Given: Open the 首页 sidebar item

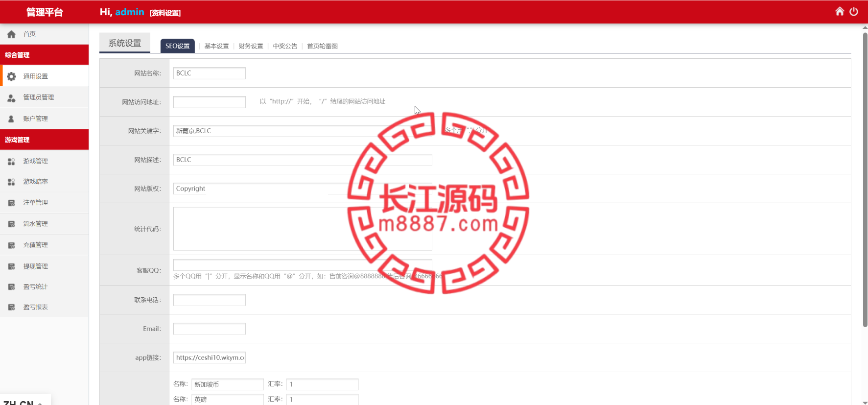Looking at the screenshot, I should coord(44,34).
